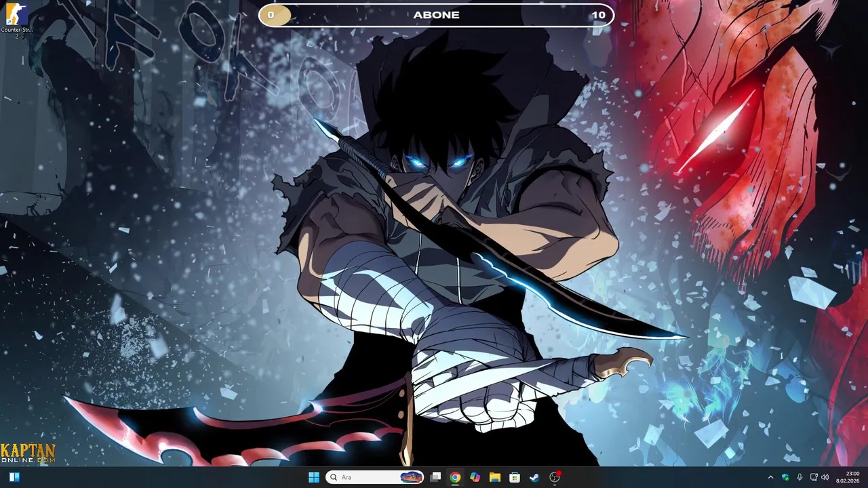This screenshot has width=868, height=488.
Task: Open the Counter-Strike 2 desktop shortcut
Action: point(16,20)
